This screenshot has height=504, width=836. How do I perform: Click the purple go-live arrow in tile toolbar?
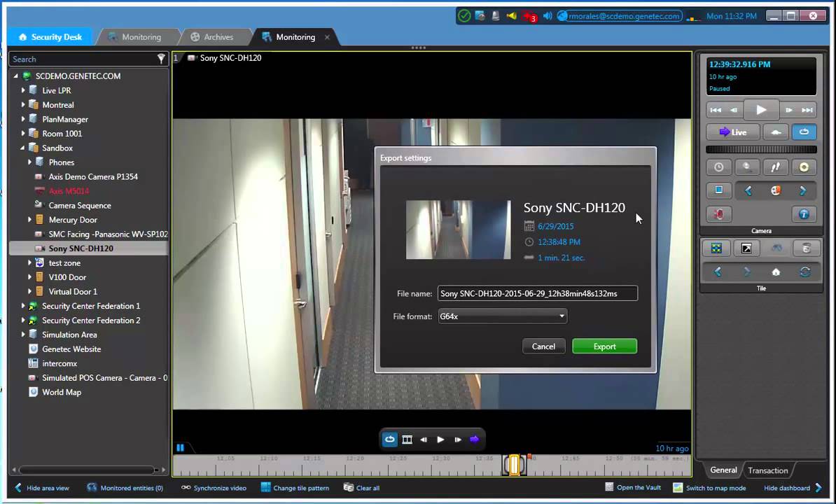click(475, 440)
